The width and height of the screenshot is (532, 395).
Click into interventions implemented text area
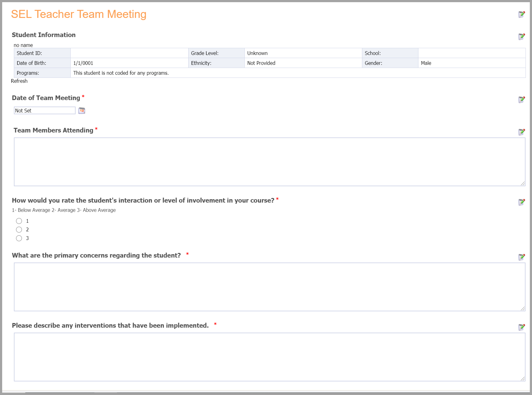coord(270,357)
